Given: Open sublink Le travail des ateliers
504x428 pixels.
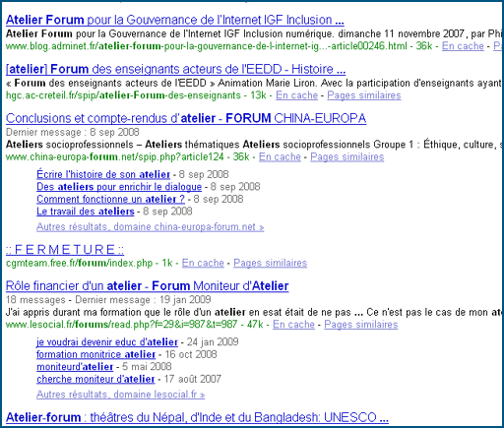Looking at the screenshot, I should 86,212.
